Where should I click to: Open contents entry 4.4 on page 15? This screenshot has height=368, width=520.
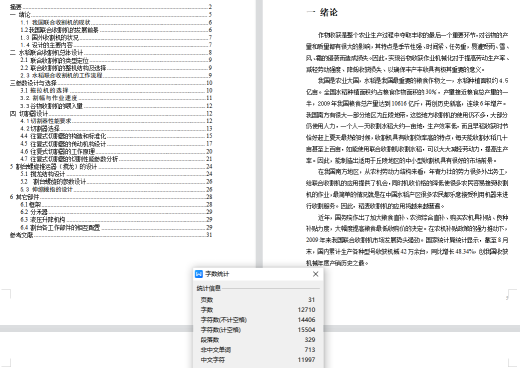(116, 136)
